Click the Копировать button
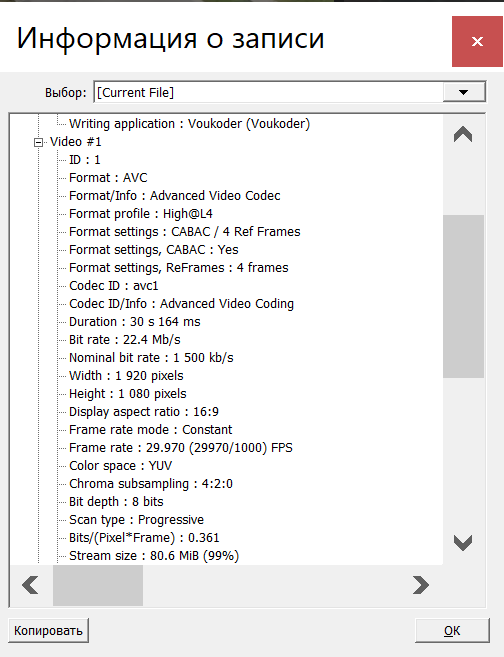Image resolution: width=504 pixels, height=657 pixels. 48,631
